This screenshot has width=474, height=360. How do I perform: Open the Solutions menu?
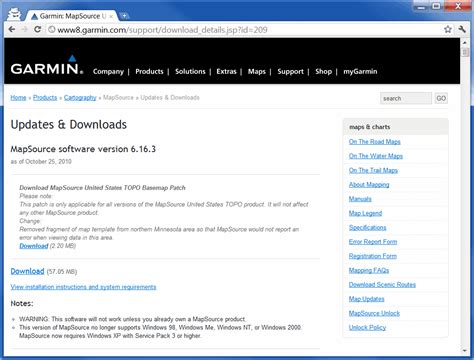tap(190, 71)
